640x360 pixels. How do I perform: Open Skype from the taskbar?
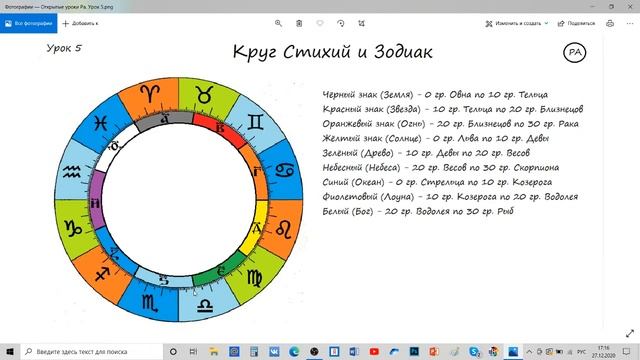pos(474,351)
